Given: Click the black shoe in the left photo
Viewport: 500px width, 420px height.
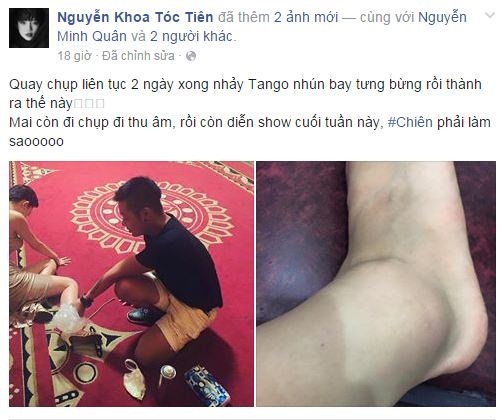Looking at the screenshot, I should [x=144, y=315].
